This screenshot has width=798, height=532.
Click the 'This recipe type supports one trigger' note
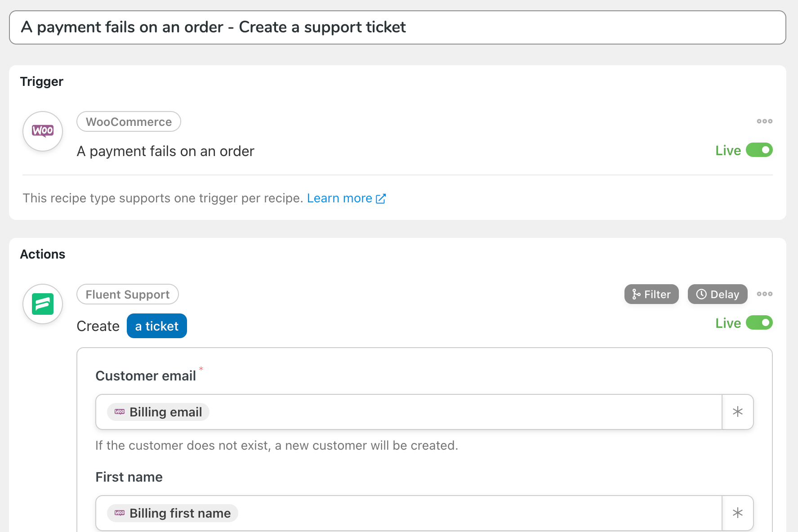tap(163, 198)
